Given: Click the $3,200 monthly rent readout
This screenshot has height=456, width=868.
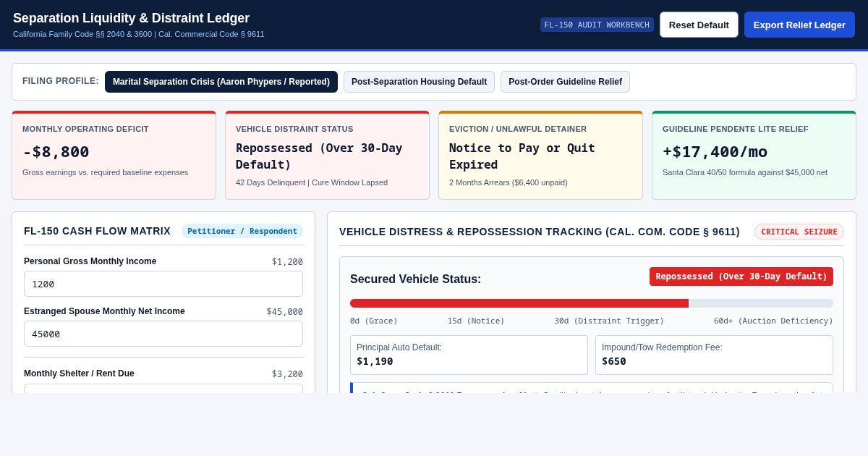Looking at the screenshot, I should (x=287, y=374).
